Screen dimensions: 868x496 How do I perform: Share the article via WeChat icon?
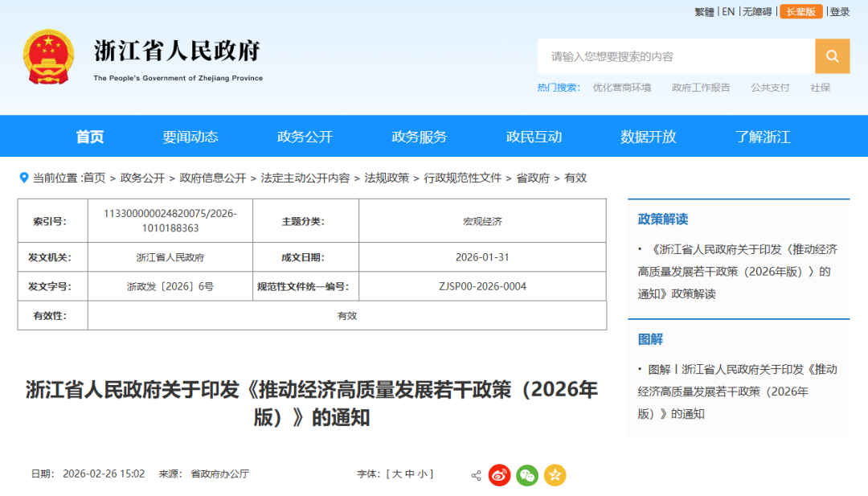527,475
